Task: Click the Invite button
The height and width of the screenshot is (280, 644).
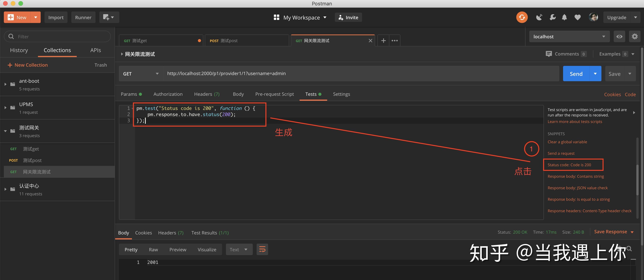Action: click(x=348, y=17)
